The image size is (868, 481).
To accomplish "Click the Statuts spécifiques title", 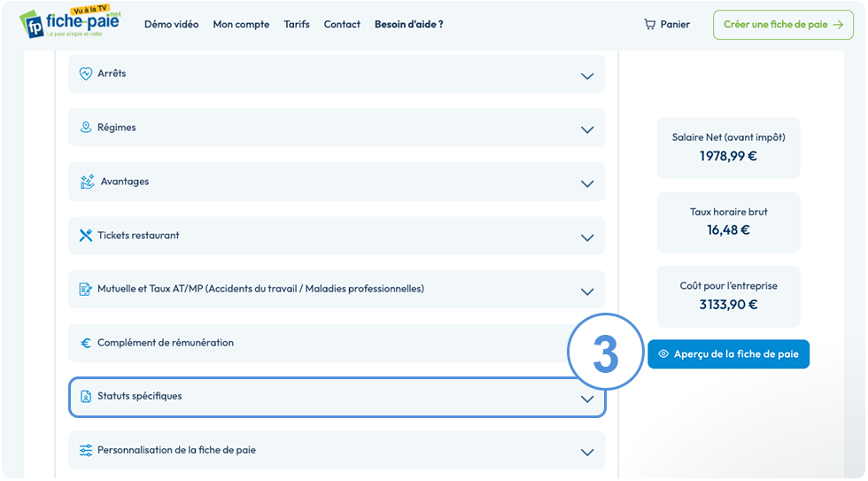I will pyautogui.click(x=140, y=396).
